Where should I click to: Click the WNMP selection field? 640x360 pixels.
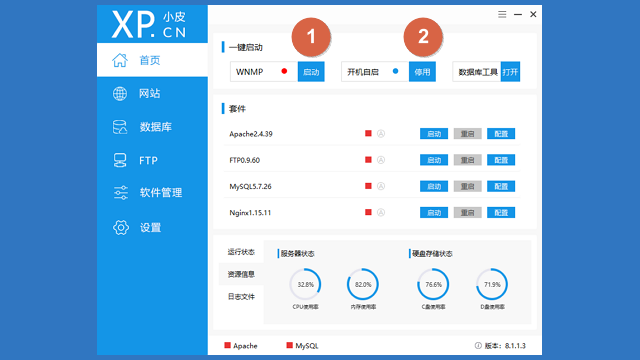point(264,72)
